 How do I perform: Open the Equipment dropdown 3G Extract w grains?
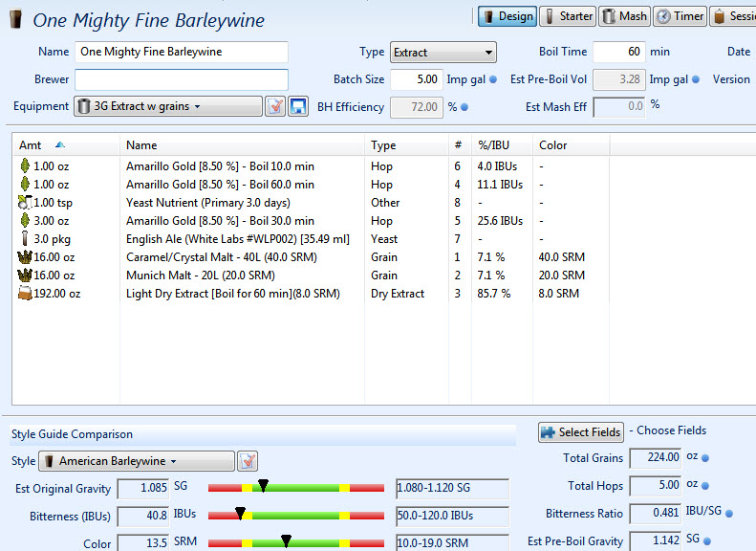[x=168, y=106]
